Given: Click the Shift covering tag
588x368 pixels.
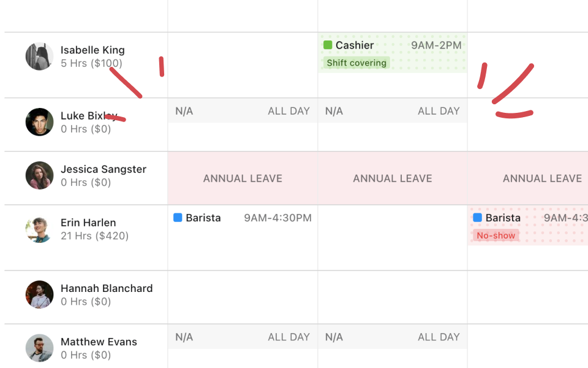Looking at the screenshot, I should point(356,63).
